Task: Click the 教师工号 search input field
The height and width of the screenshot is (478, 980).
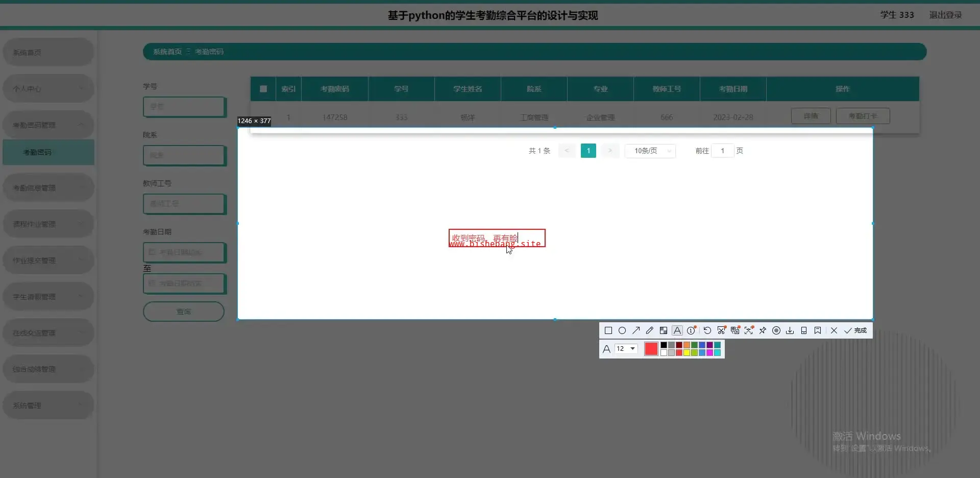Action: click(x=184, y=204)
